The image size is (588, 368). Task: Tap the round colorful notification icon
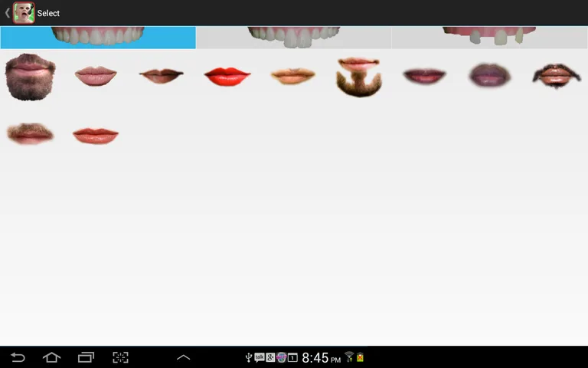click(x=281, y=357)
